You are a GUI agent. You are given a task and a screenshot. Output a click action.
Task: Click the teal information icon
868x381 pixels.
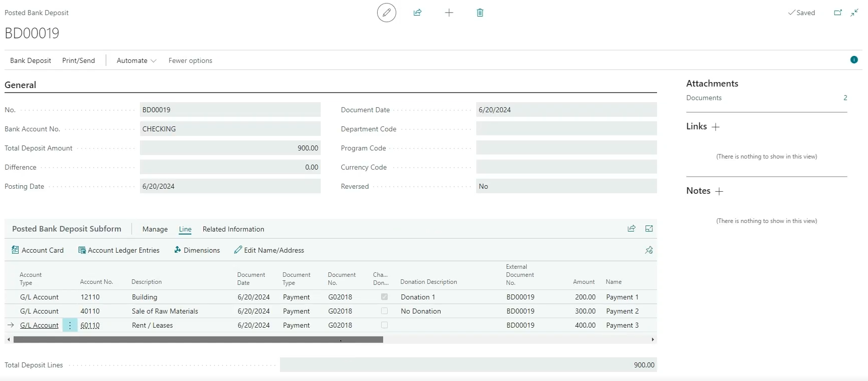coord(854,60)
